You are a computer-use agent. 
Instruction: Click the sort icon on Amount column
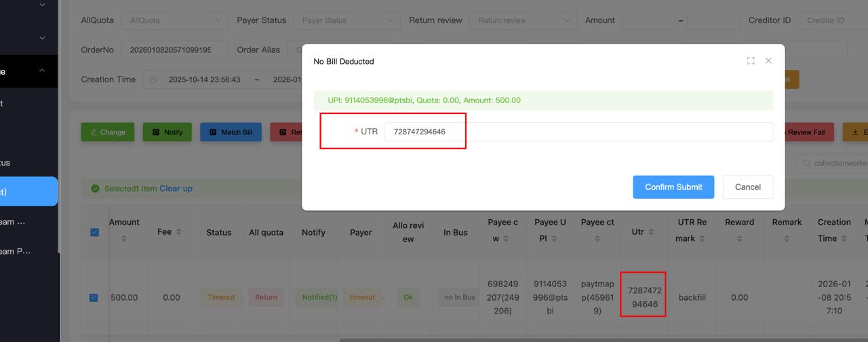124,238
